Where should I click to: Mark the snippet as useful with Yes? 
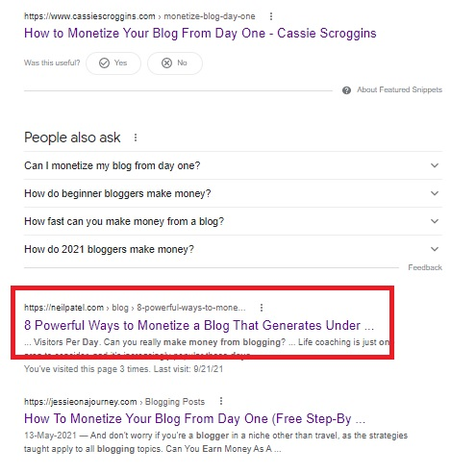point(113,63)
